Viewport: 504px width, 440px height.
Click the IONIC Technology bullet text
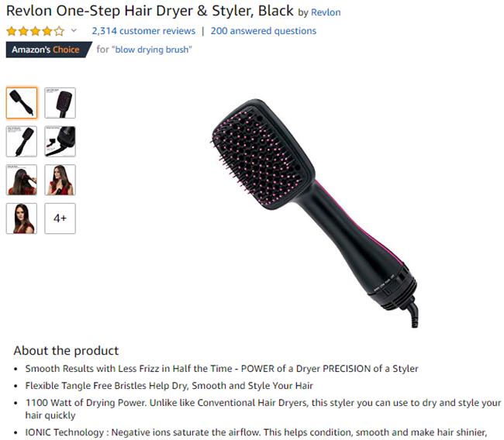[x=256, y=432]
